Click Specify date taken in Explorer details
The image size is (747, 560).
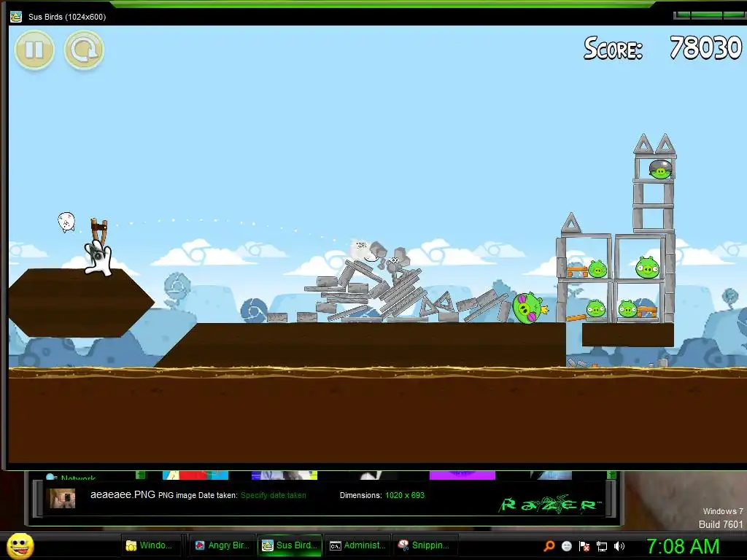[x=274, y=495]
